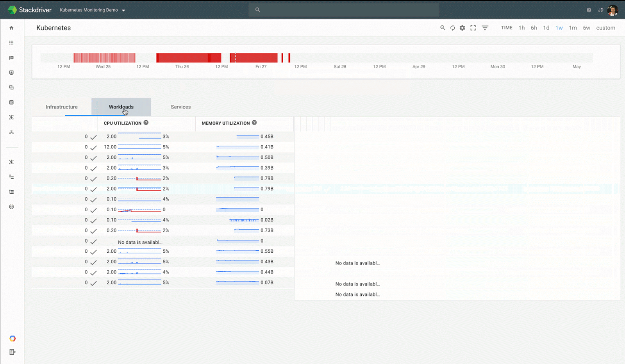Open the indented-list logs icon in sidebar
Viewport: 625px width, 364px height.
[x=11, y=192]
